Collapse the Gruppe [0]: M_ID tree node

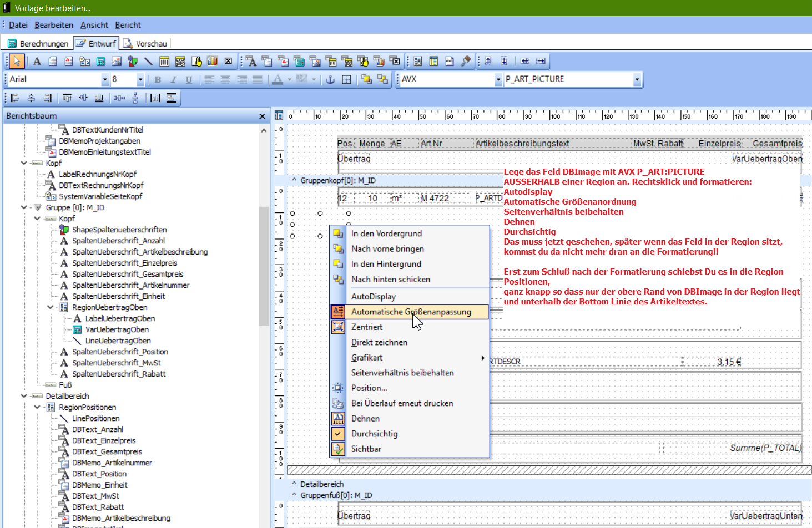pyautogui.click(x=24, y=207)
